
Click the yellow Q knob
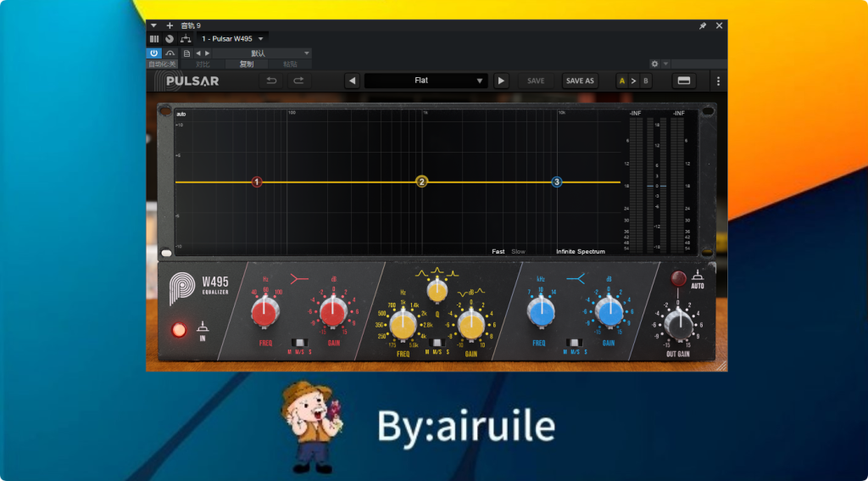click(437, 292)
